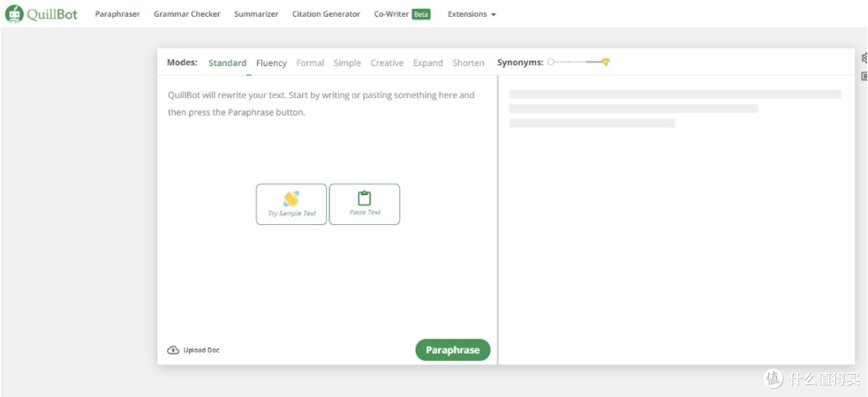Choose Formal mode
868x397 pixels.
(x=310, y=63)
